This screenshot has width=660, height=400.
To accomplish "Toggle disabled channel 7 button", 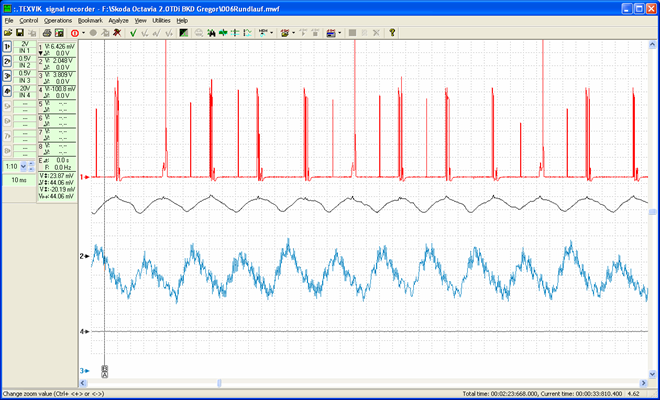I will pyautogui.click(x=7, y=136).
